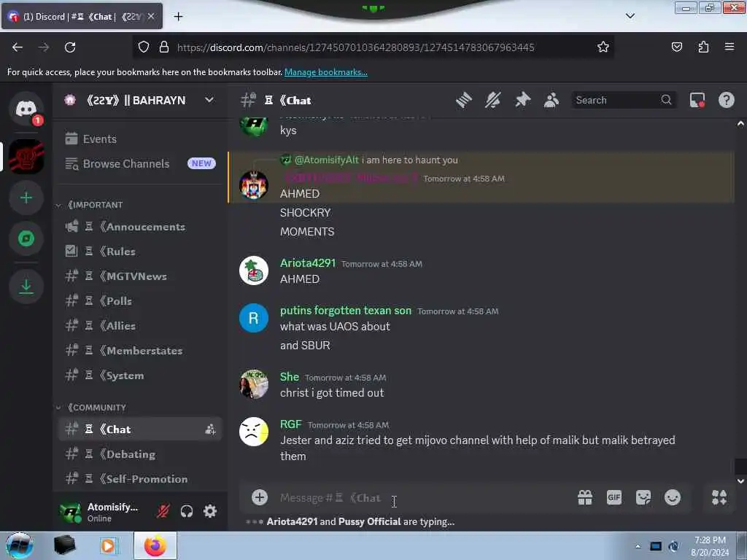
Task: Open the GIF picker
Action: (x=614, y=497)
